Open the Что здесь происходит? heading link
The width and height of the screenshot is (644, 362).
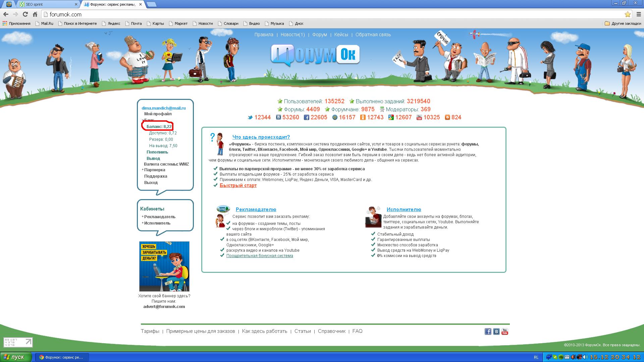click(x=261, y=137)
